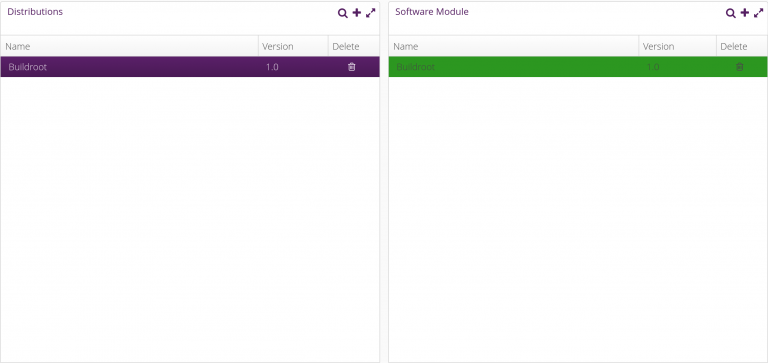Sort Software Module by Name column

(514, 47)
